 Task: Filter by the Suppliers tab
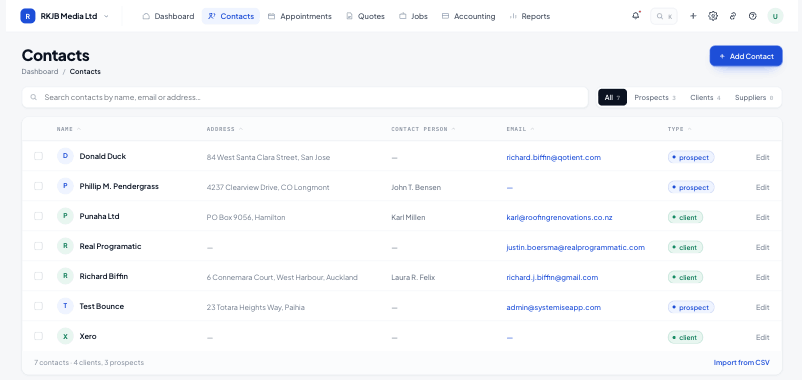[x=754, y=97]
